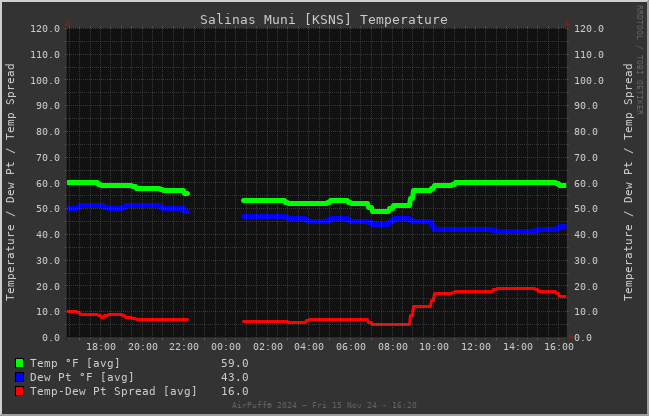Viewport: 649px width, 416px height.
Task: Click the right axis 40.0 label
Action: (x=586, y=235)
